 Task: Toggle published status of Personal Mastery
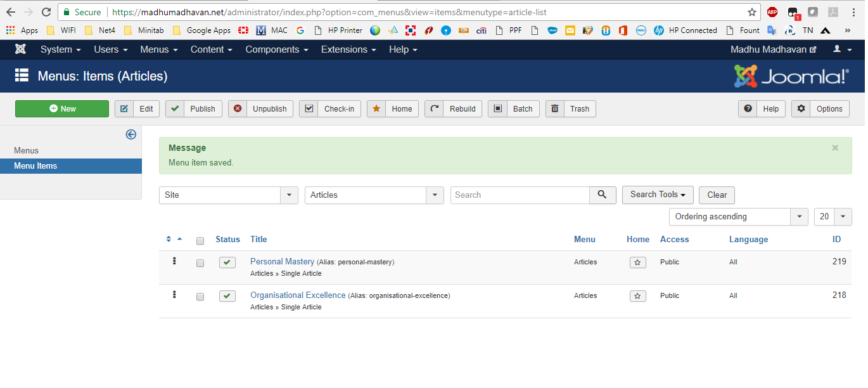pyautogui.click(x=227, y=262)
